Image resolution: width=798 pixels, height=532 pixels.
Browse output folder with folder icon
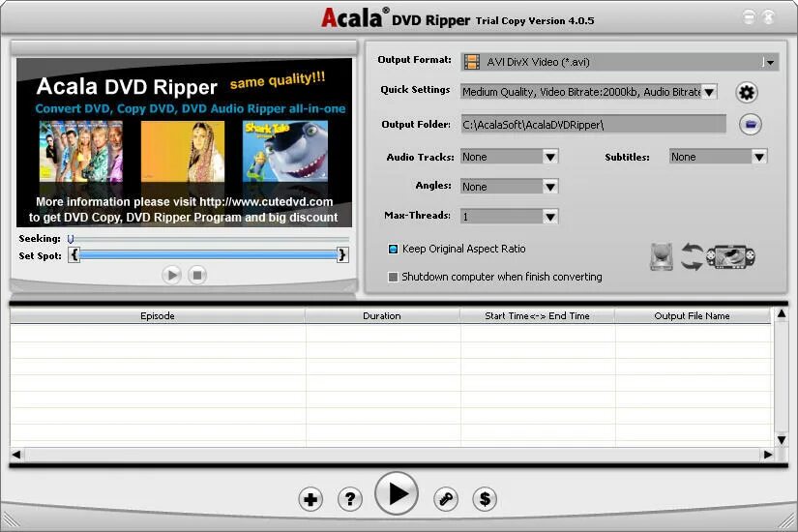pos(751,124)
